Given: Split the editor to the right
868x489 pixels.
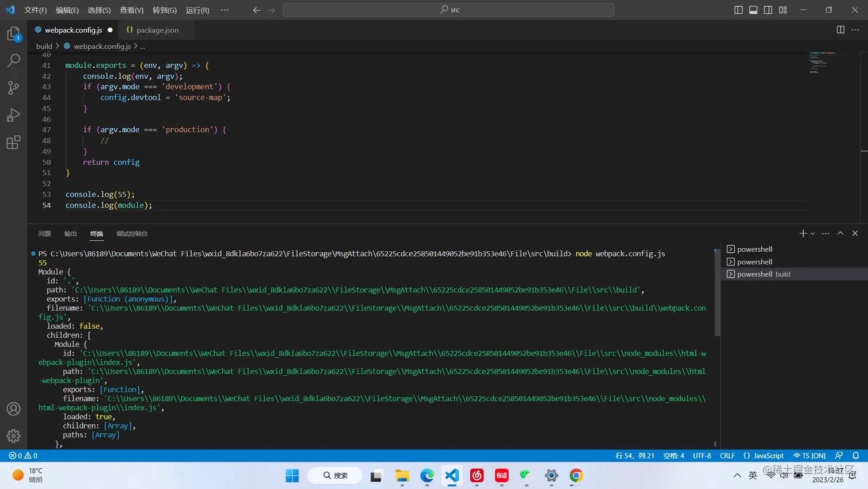Looking at the screenshot, I should pyautogui.click(x=840, y=30).
